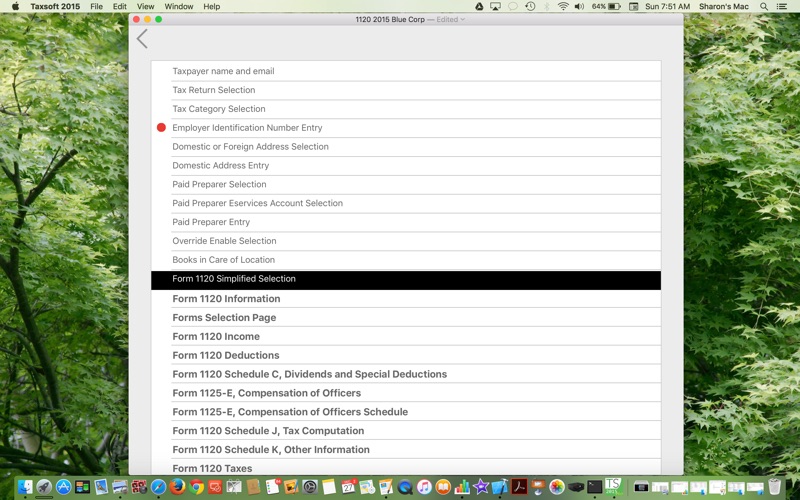Open the Apple menu
This screenshot has width=800, height=500.
(x=15, y=6)
